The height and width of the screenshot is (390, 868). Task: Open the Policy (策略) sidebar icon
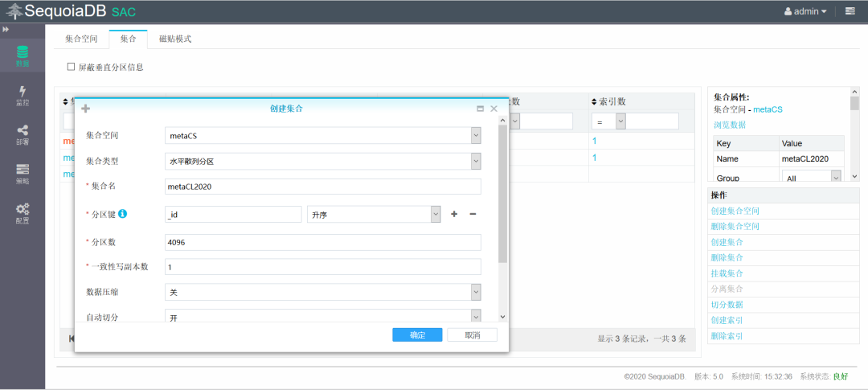[x=23, y=174]
